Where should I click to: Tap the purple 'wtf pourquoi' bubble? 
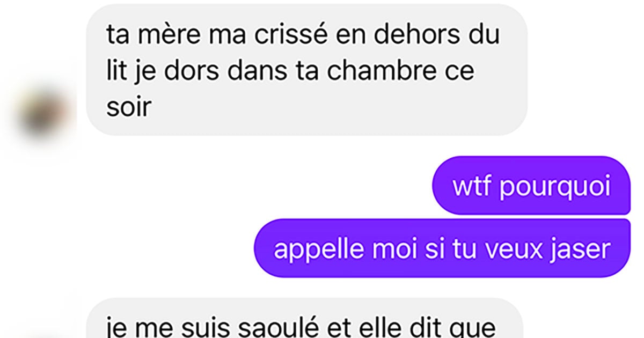[x=531, y=186]
